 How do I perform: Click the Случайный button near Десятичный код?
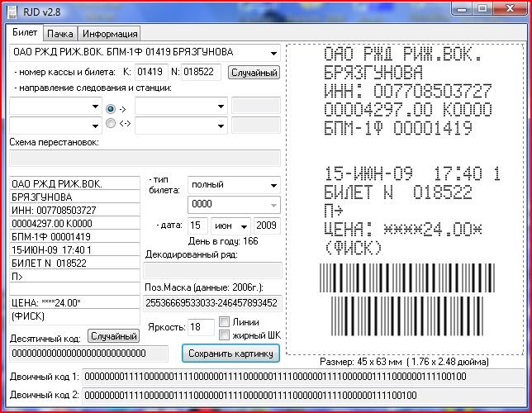coord(114,336)
